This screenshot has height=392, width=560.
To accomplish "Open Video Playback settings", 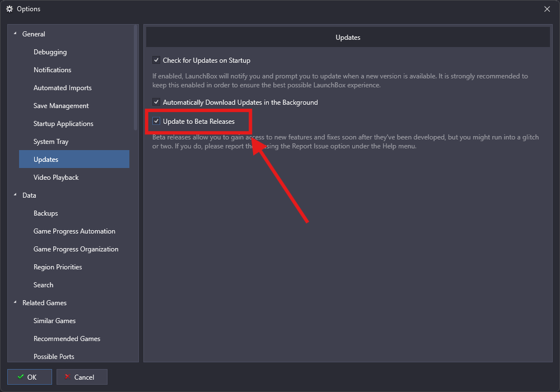I will tap(56, 178).
